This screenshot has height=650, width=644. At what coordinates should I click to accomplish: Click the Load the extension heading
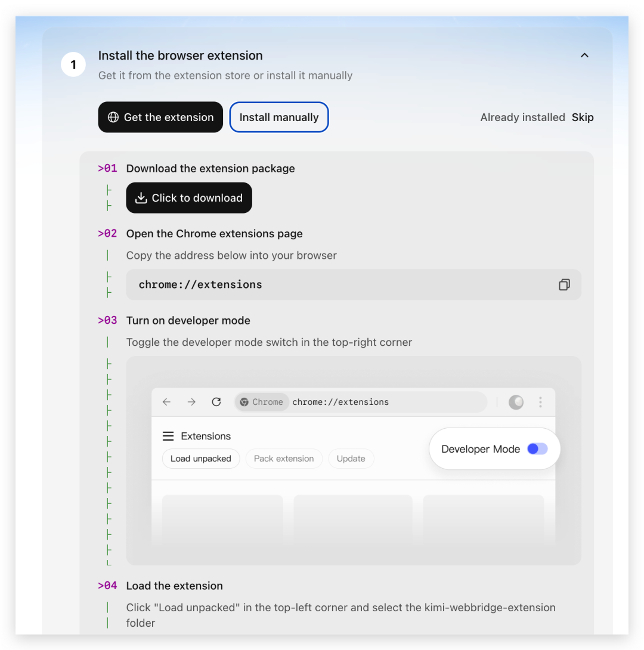point(175,586)
